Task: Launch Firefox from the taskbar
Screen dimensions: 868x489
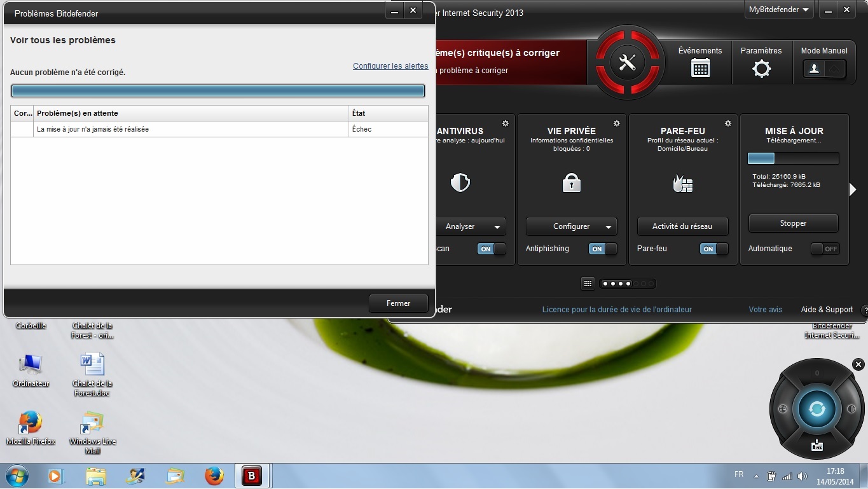Action: coord(214,476)
